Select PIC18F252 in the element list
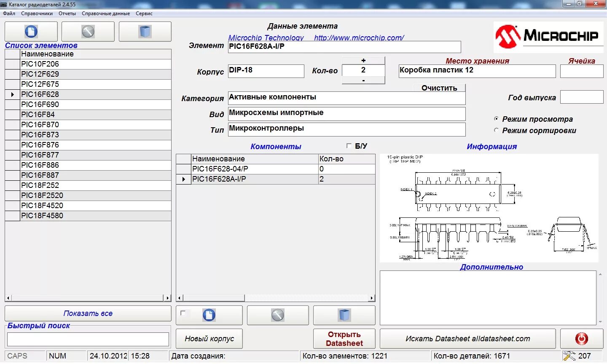Image resolution: width=607 pixels, height=364 pixels. (96, 185)
